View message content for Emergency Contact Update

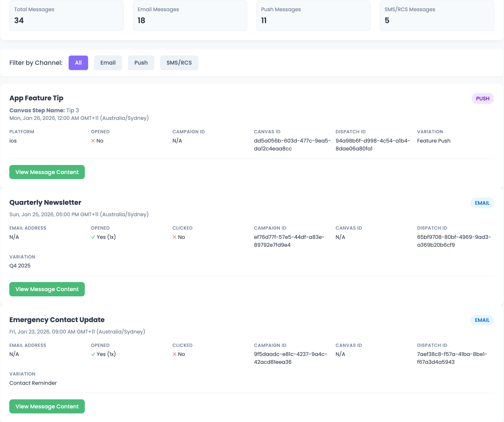tap(47, 406)
